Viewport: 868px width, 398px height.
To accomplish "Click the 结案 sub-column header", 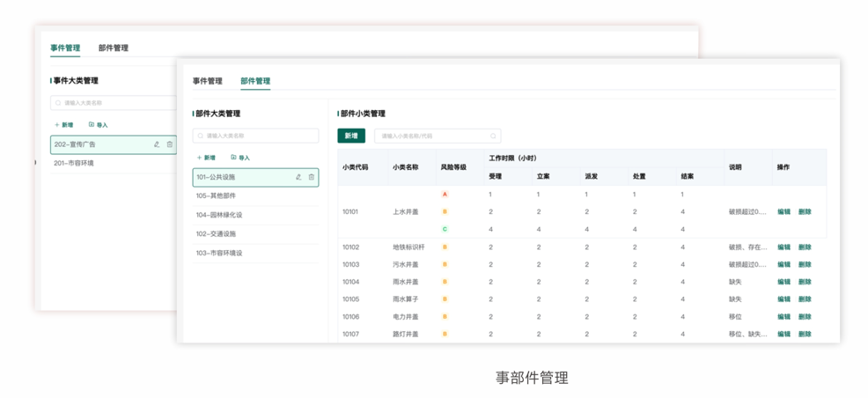I will 688,177.
